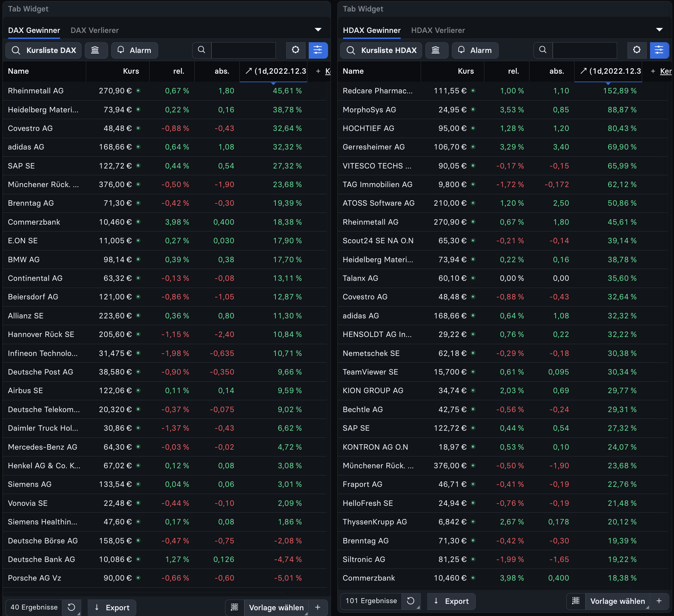The height and width of the screenshot is (616, 674).
Task: Select HOCHTIEF AG row
Action: coord(503,128)
